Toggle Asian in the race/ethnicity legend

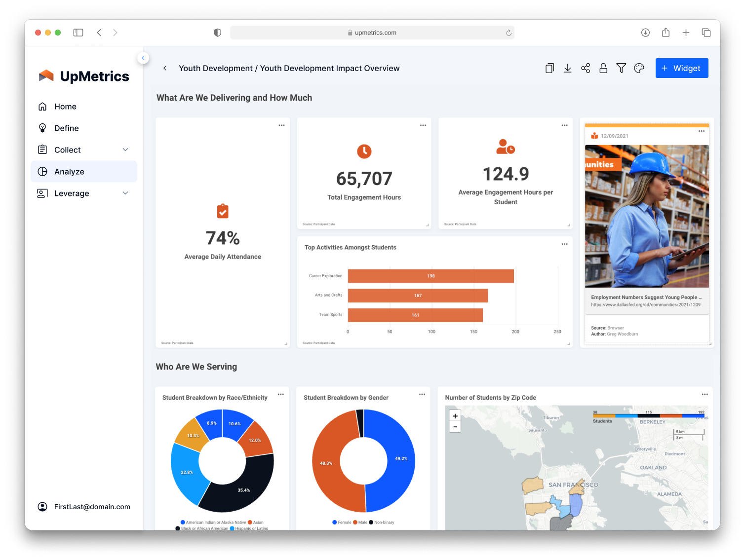[x=259, y=522]
